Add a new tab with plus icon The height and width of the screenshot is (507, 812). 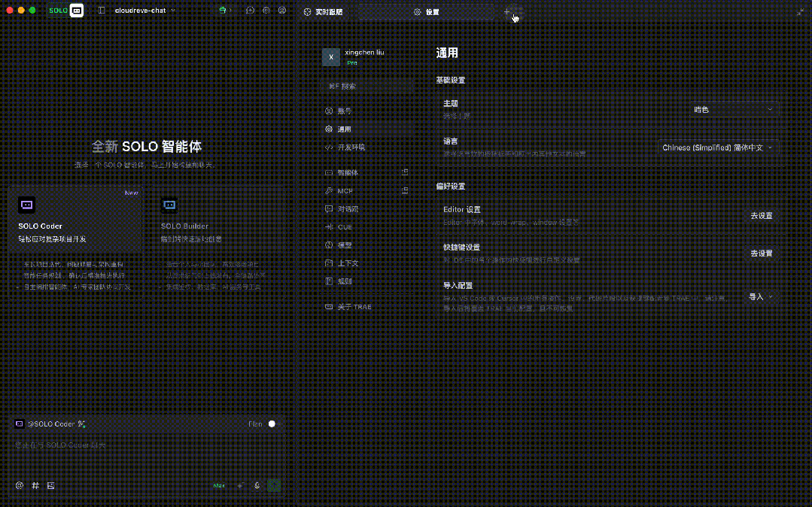(506, 12)
